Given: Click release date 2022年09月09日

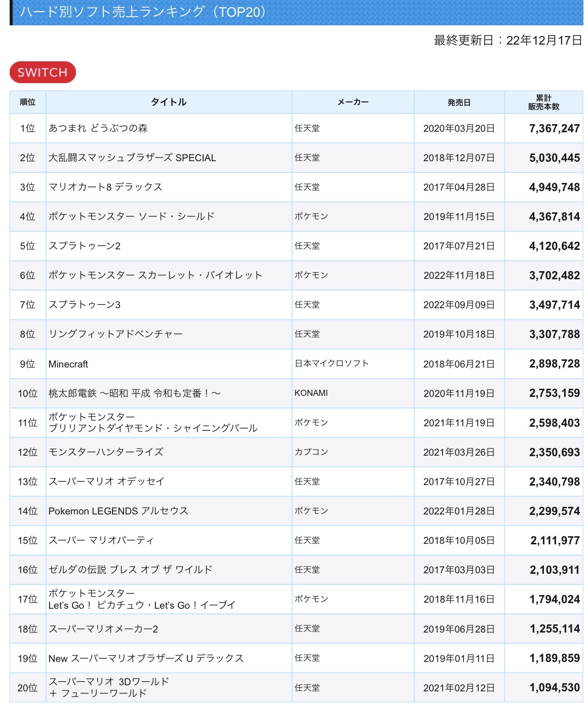Looking at the screenshot, I should tap(459, 305).
